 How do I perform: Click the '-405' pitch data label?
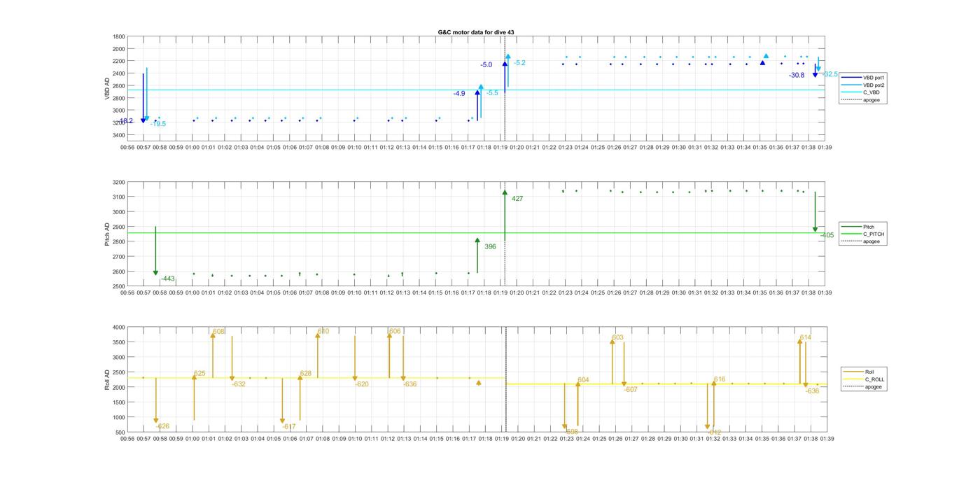[827, 235]
